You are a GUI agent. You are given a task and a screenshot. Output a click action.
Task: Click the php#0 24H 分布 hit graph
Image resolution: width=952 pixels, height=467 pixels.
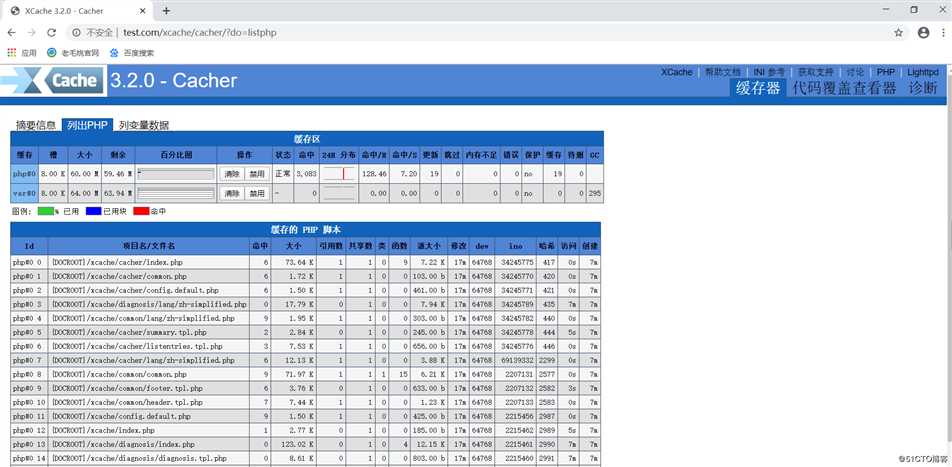point(339,174)
